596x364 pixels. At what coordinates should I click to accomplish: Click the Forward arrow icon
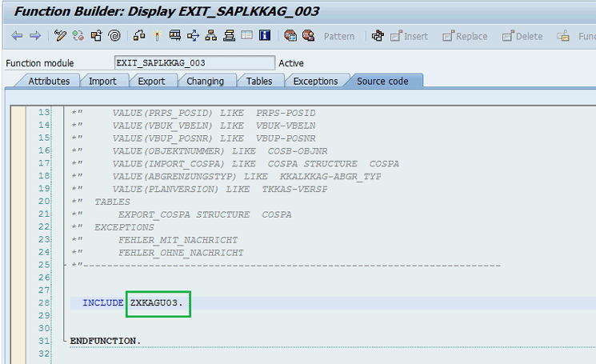(x=35, y=36)
